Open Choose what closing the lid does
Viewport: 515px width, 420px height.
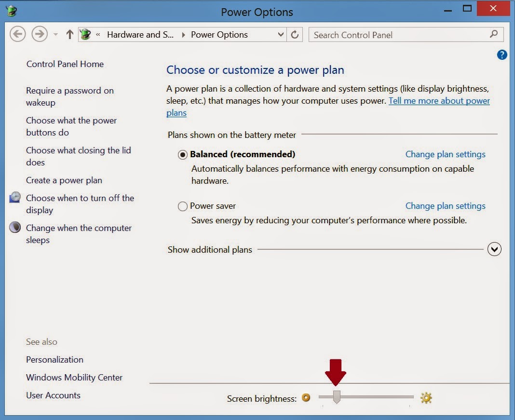coord(79,156)
